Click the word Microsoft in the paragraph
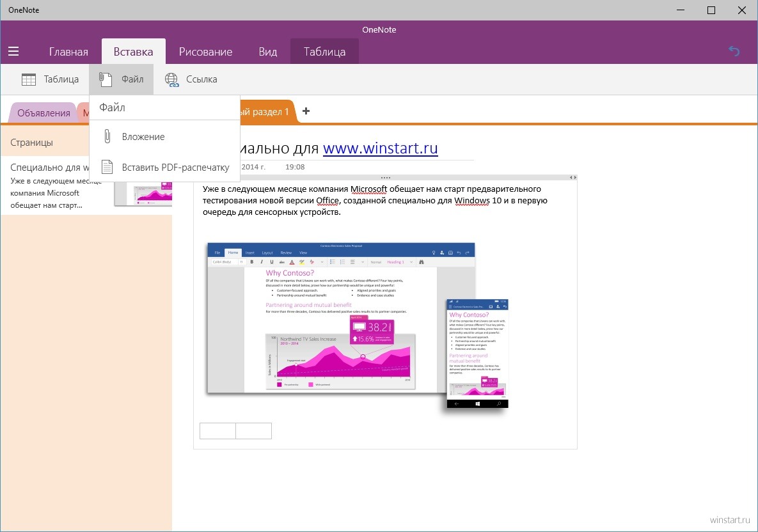 tap(369, 189)
